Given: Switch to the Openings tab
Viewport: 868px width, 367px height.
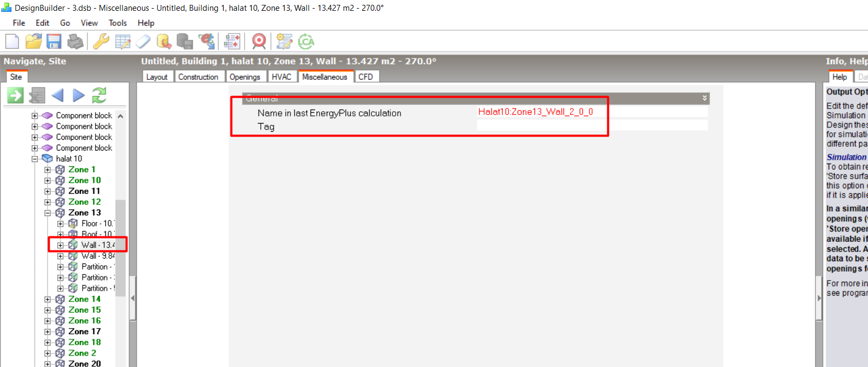Looking at the screenshot, I should point(245,77).
